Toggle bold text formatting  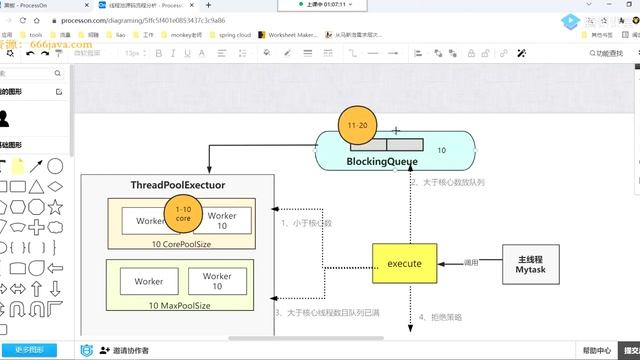159,53
